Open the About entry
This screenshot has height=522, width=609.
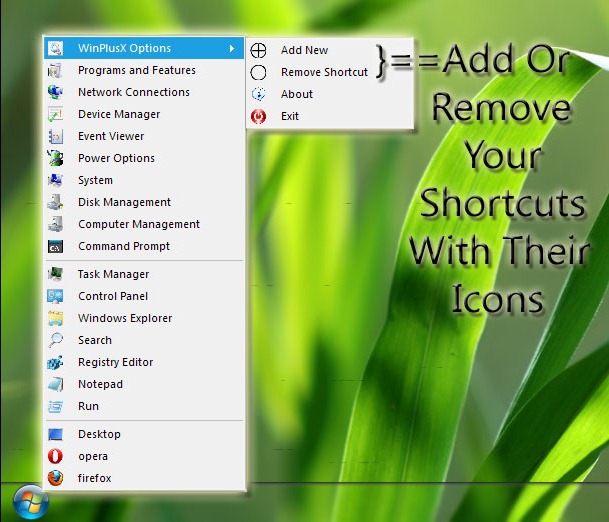[x=297, y=94]
